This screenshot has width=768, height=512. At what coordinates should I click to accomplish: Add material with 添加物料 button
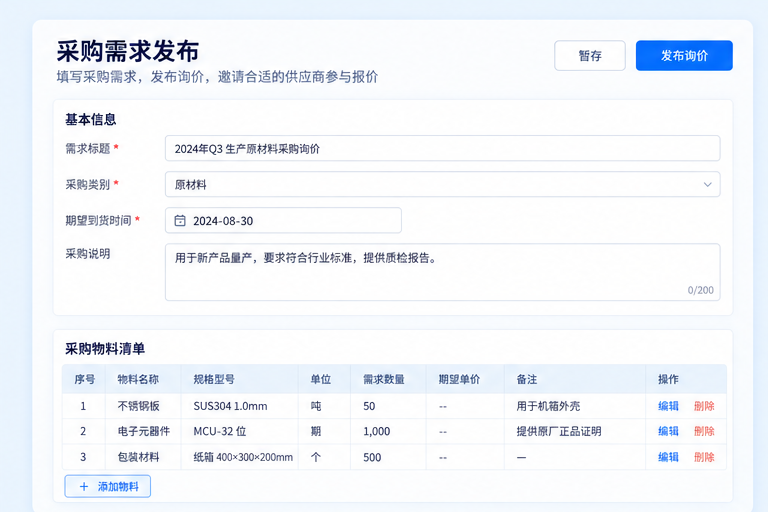pos(108,487)
